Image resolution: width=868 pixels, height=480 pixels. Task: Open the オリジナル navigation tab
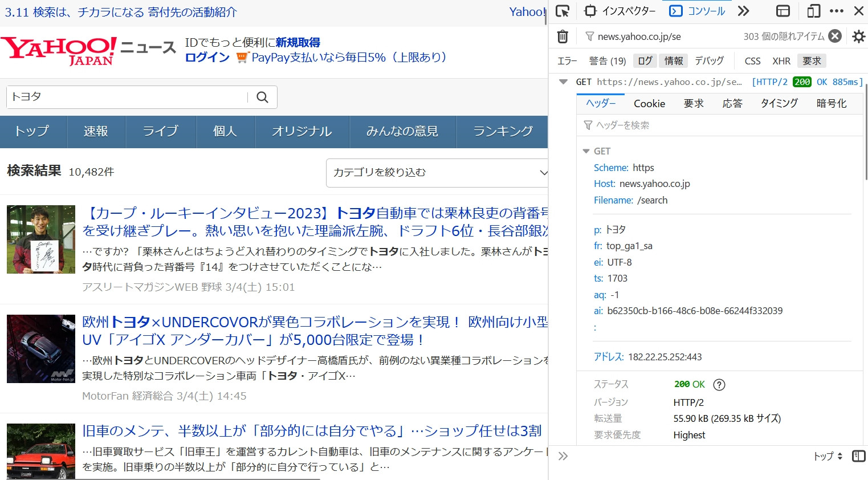(x=302, y=131)
